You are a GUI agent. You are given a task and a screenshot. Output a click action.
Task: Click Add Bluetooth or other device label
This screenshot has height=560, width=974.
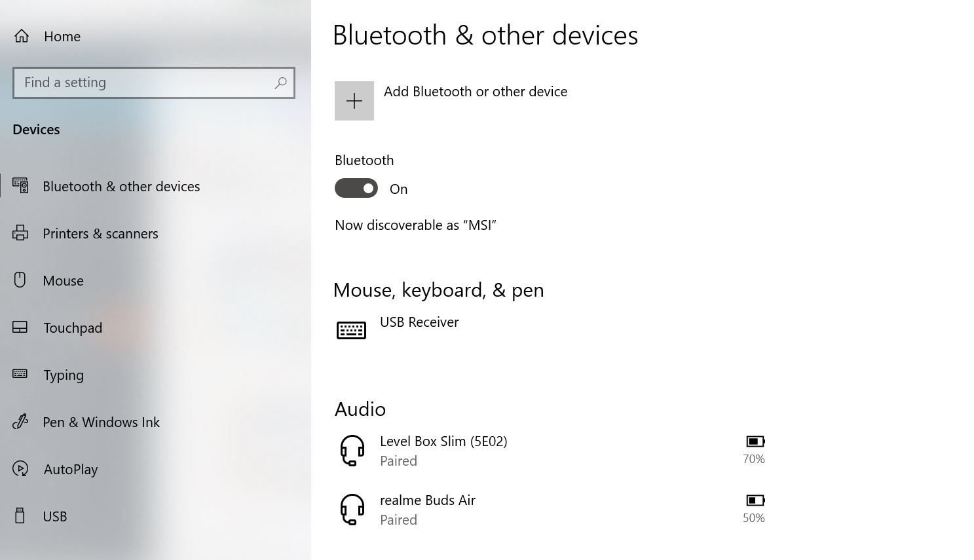[x=476, y=92]
